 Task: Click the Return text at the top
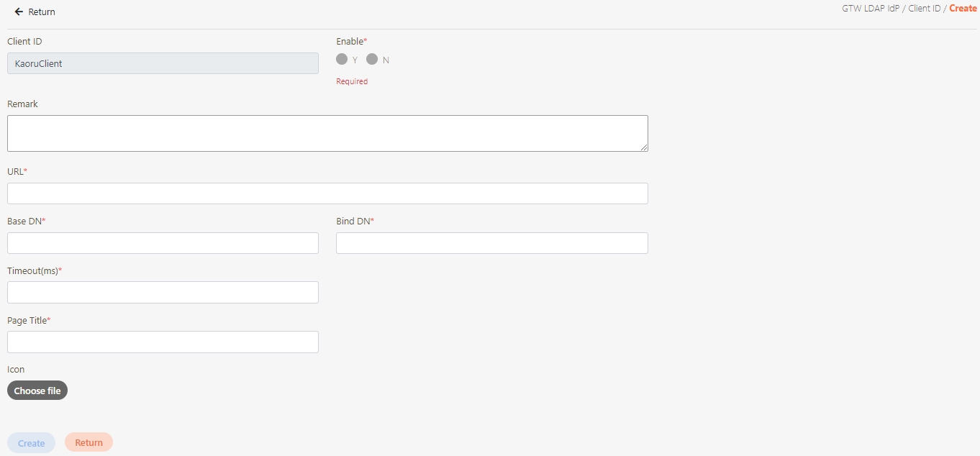[42, 12]
